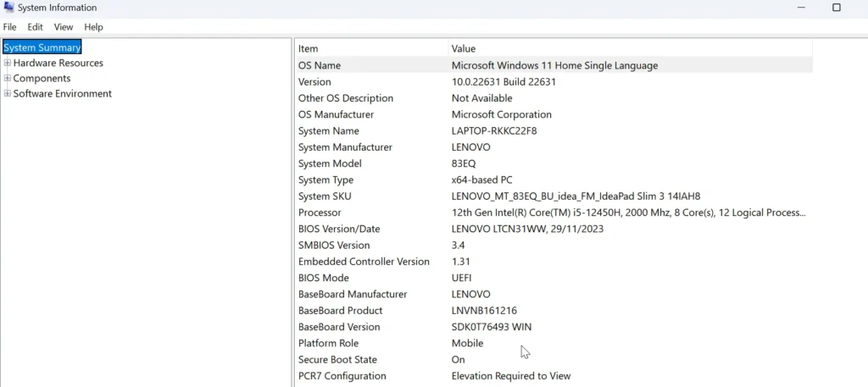868x387 pixels.
Task: Click the 12th Gen Intel Core i5-12450H value
Action: 628,213
